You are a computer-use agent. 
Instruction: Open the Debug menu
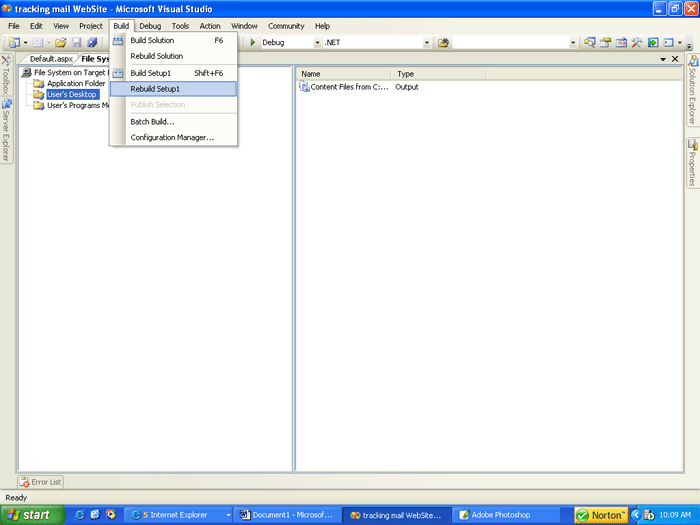click(x=150, y=26)
